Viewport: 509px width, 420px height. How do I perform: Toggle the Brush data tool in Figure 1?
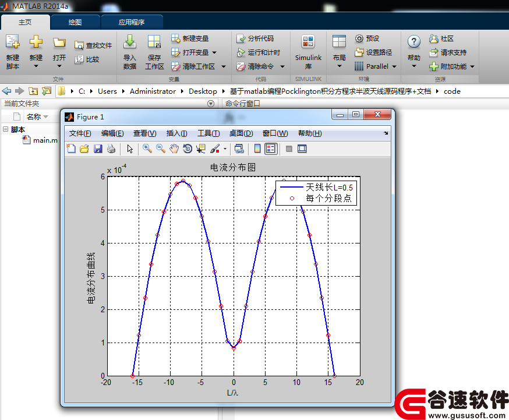[x=215, y=149]
